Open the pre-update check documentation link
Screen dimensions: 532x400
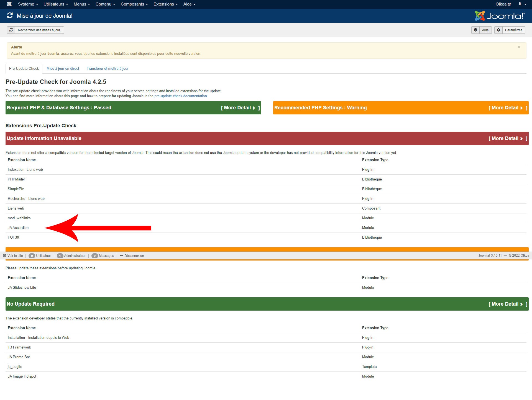[x=180, y=96]
